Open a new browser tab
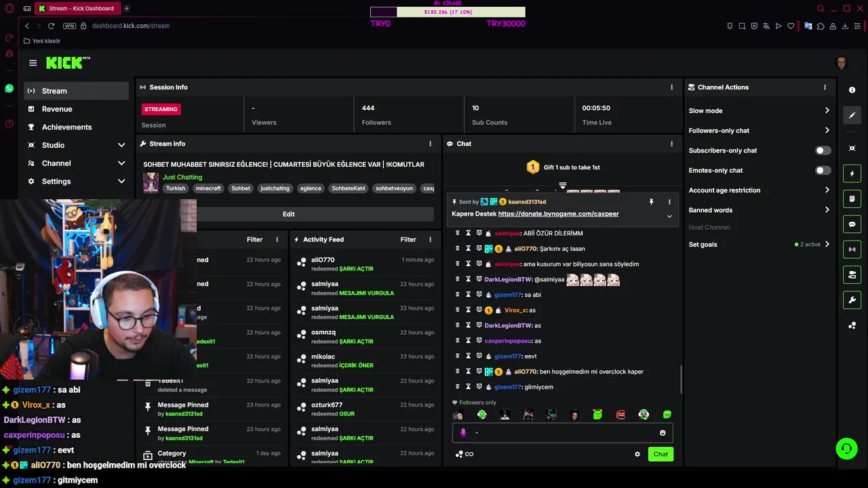 (126, 8)
